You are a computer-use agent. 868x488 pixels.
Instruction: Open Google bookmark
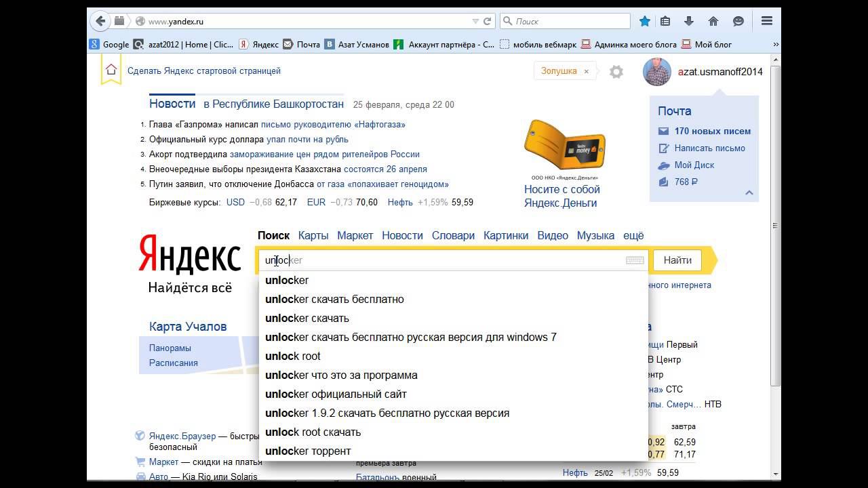(x=109, y=44)
